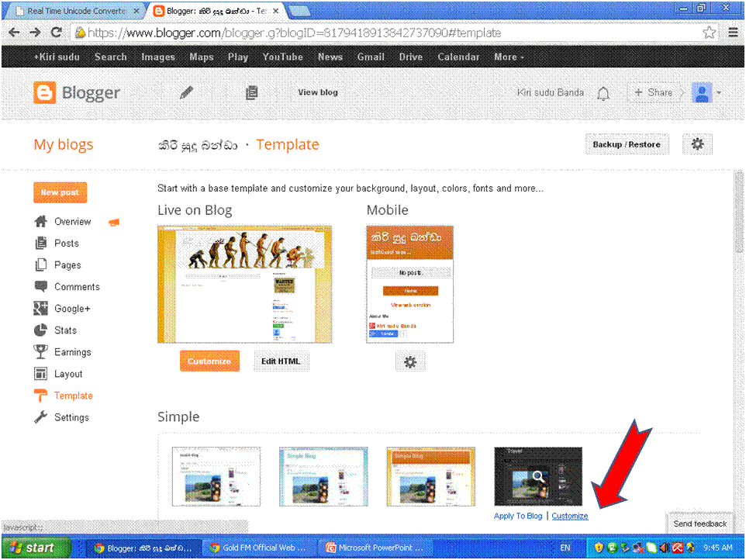Screen dimensions: 746x560
Task: Click the Share button
Action: (x=654, y=93)
